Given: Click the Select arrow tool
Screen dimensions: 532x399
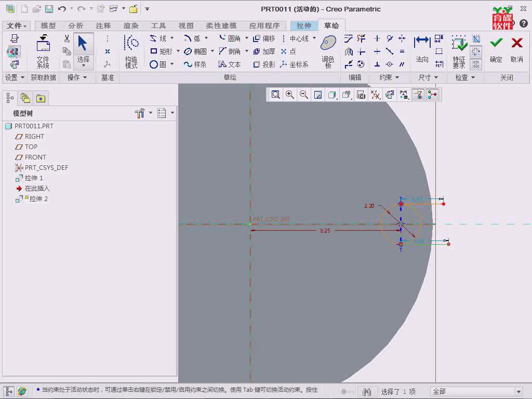Looking at the screenshot, I should 83,50.
